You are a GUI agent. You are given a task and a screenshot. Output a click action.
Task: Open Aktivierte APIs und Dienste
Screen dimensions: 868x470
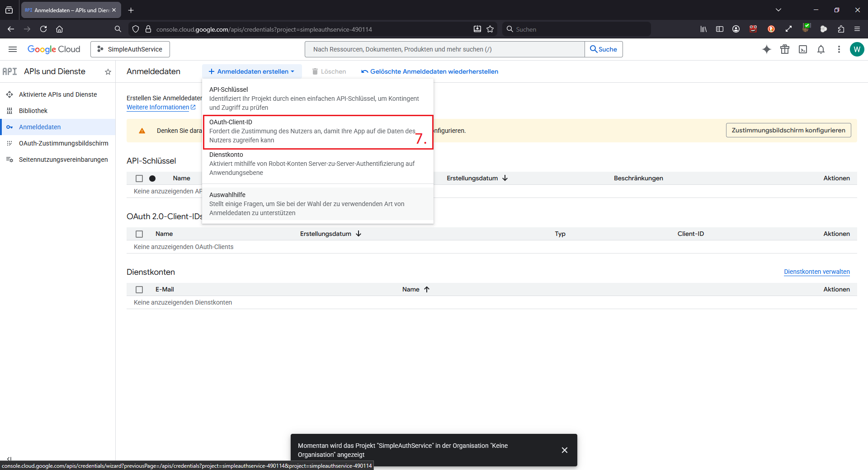tap(58, 94)
